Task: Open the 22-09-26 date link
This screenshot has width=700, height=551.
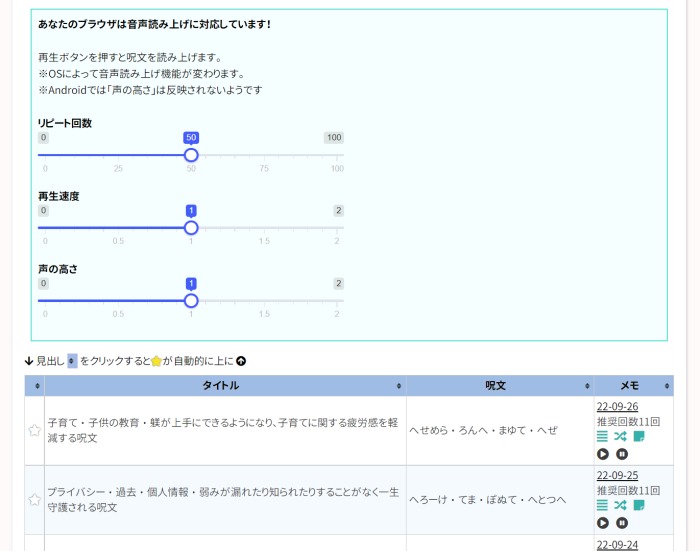Action: pyautogui.click(x=617, y=406)
